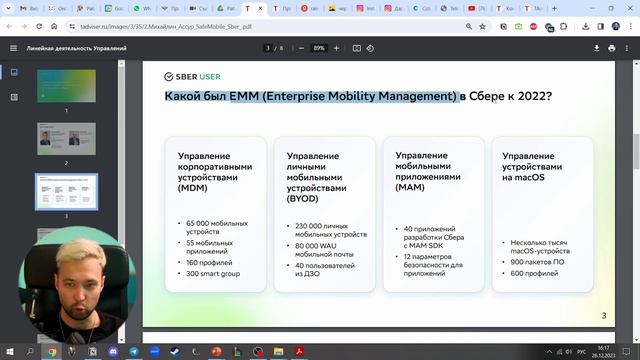640x360 pixels.
Task: Click the macOS devices card heading
Action: (x=532, y=167)
